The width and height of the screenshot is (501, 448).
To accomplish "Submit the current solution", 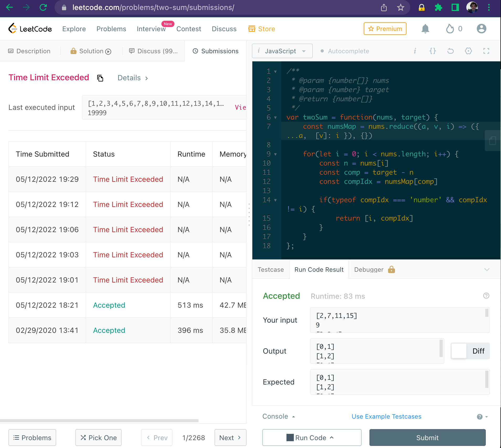I will tap(427, 437).
